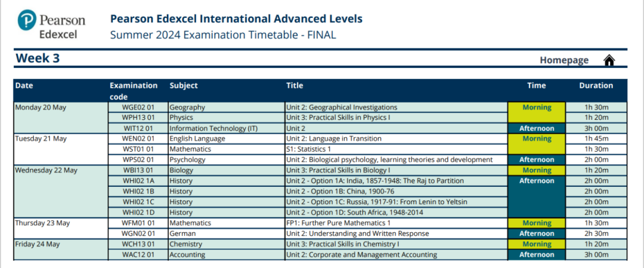Select examination code WHI02 1C
This screenshot has height=268, width=644.
[138, 202]
